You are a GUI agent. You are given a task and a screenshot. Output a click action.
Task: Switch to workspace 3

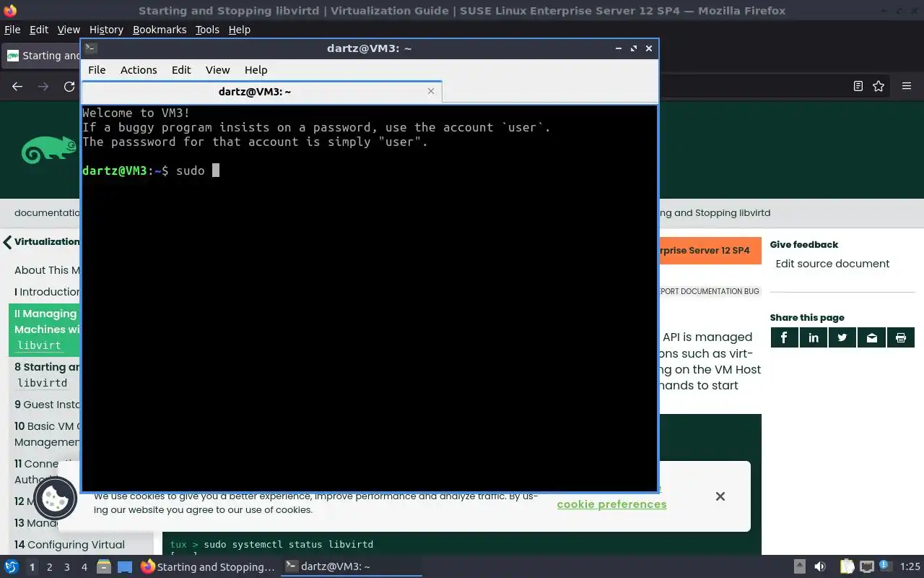click(66, 567)
